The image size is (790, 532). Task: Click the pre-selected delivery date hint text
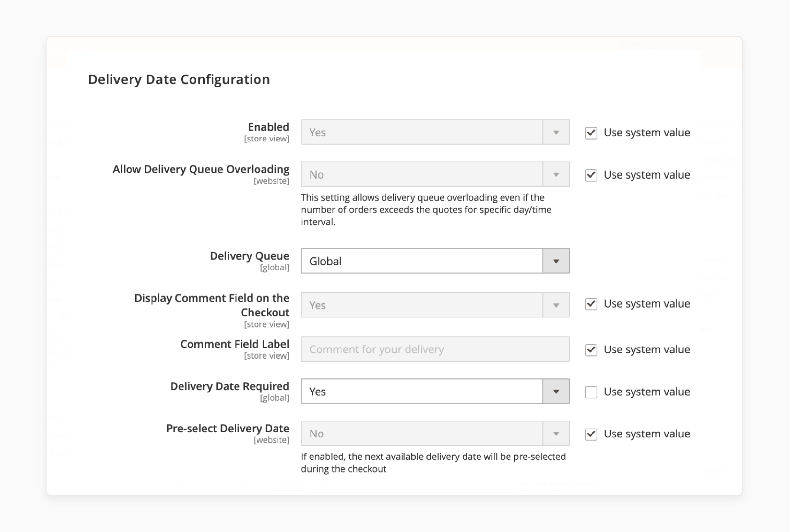point(433,463)
